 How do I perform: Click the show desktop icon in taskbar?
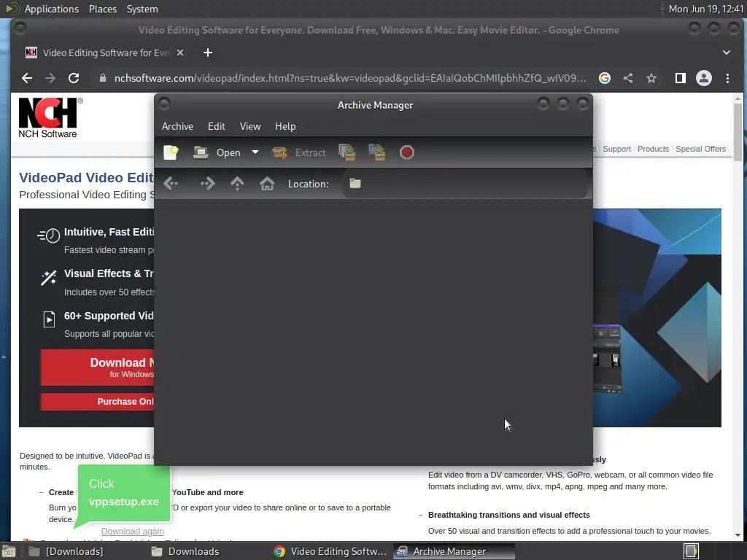(9, 551)
